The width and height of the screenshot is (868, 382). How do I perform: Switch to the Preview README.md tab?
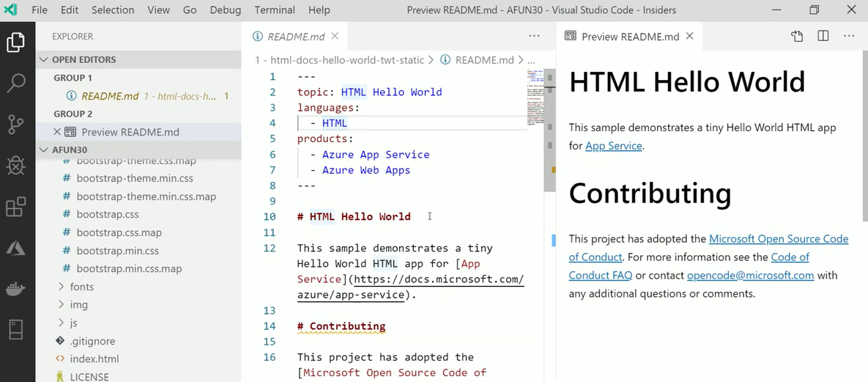pyautogui.click(x=630, y=37)
